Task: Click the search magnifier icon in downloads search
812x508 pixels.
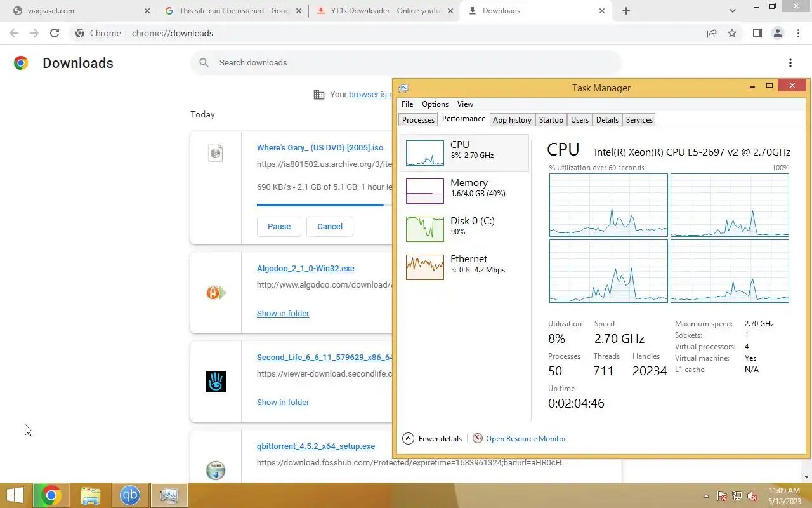Action: point(204,62)
